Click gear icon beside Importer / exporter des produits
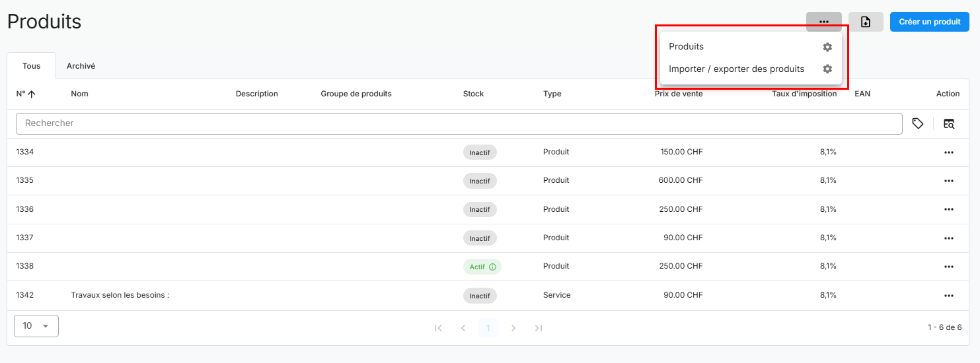Screen dimensions: 980x363 (827, 69)
